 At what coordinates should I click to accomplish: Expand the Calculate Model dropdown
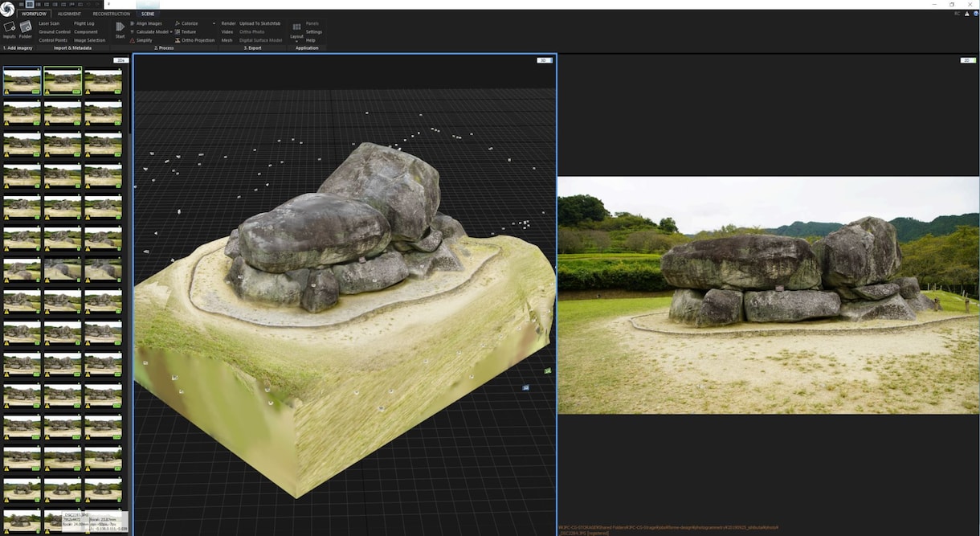tap(171, 32)
